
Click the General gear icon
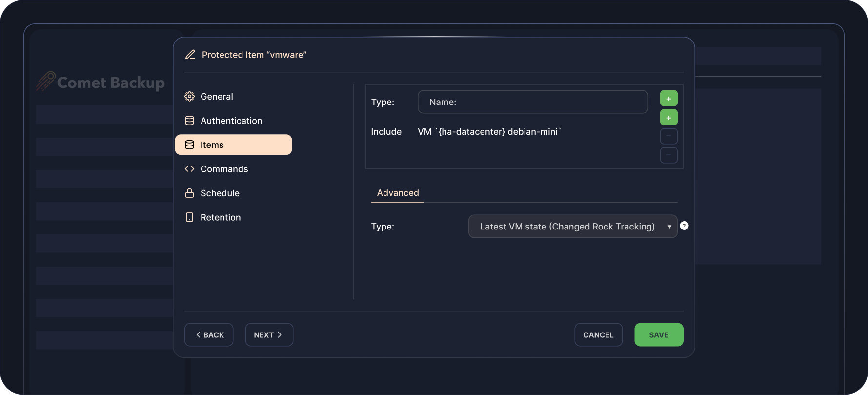(189, 97)
